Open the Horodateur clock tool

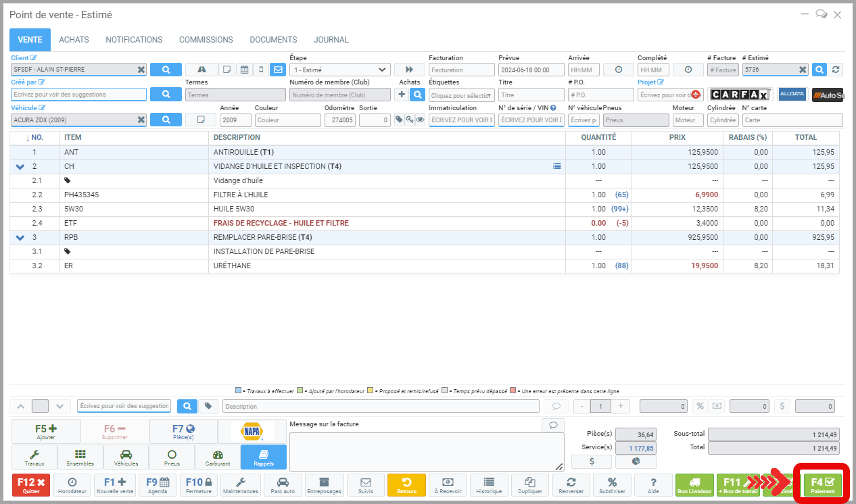tap(72, 485)
